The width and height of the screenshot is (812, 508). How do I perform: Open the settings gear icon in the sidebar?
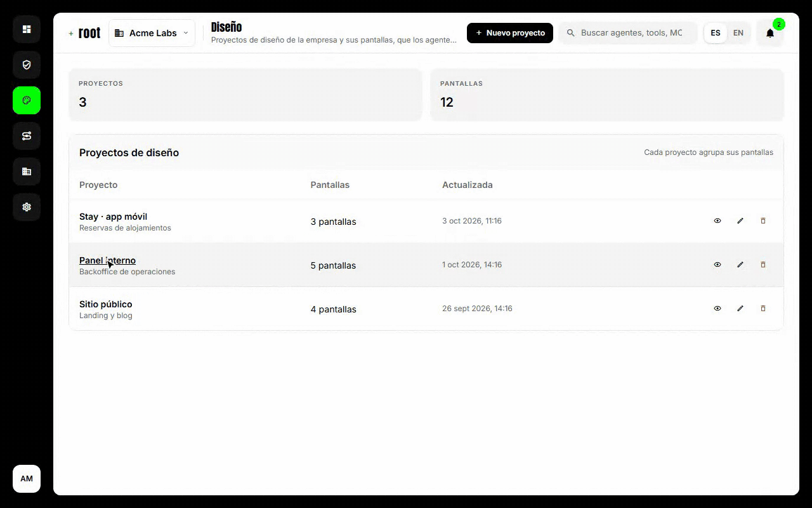point(27,207)
